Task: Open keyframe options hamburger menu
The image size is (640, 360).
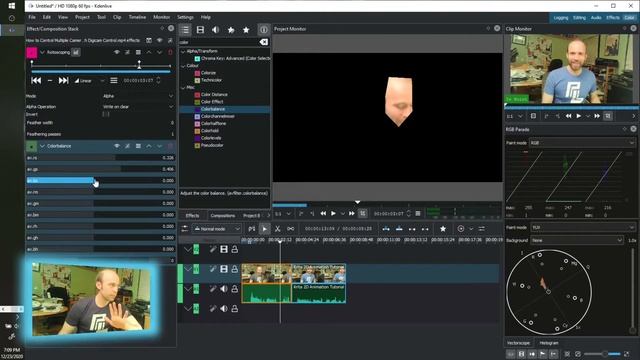Action: [114, 80]
